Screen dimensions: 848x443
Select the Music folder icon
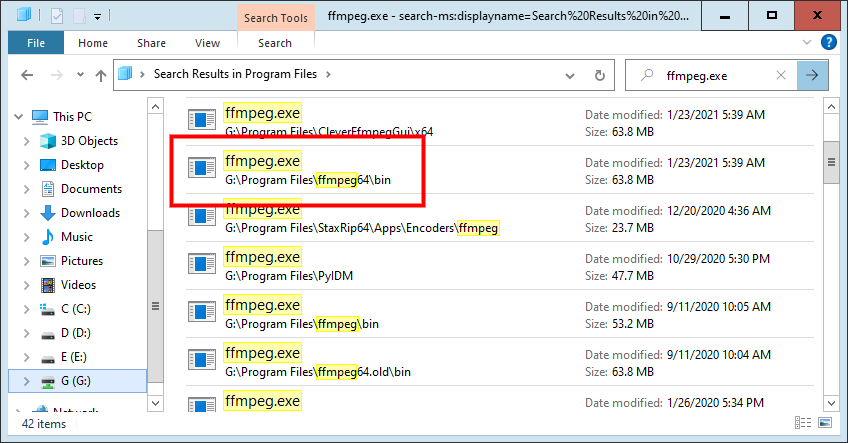pos(47,237)
